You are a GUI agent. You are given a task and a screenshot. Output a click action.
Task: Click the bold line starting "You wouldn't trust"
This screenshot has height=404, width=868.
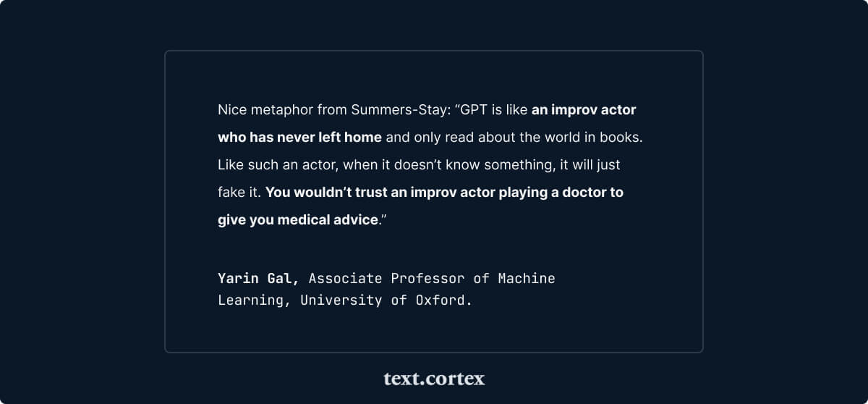click(444, 193)
